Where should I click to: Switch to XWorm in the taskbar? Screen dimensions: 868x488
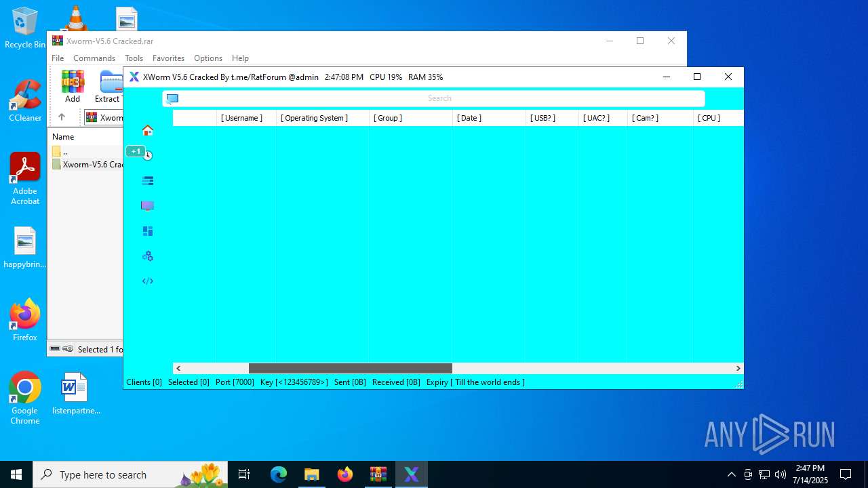click(x=412, y=474)
